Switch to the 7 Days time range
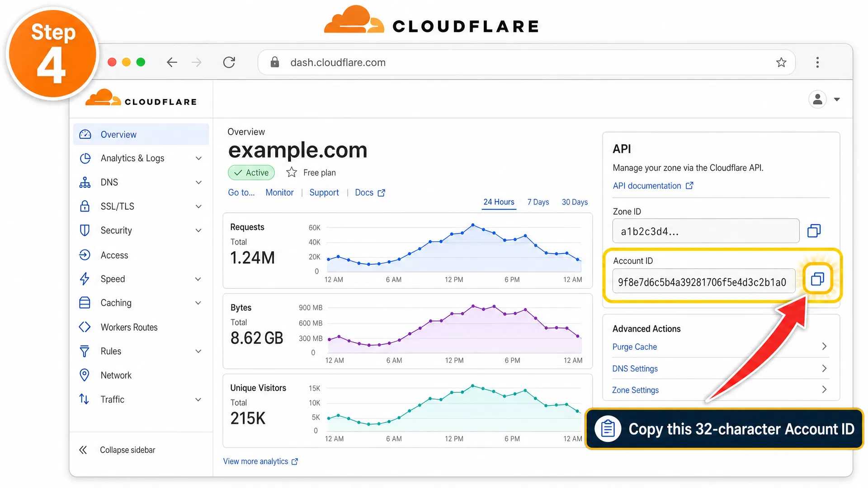 [538, 202]
